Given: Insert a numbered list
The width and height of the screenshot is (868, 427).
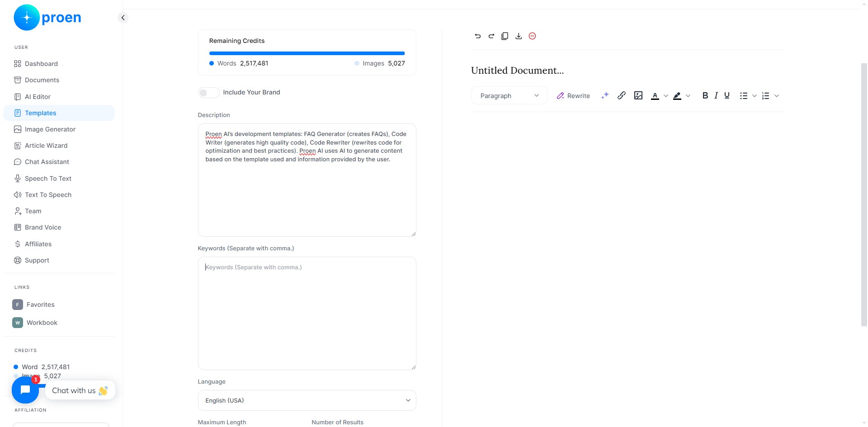Looking at the screenshot, I should click(x=765, y=96).
